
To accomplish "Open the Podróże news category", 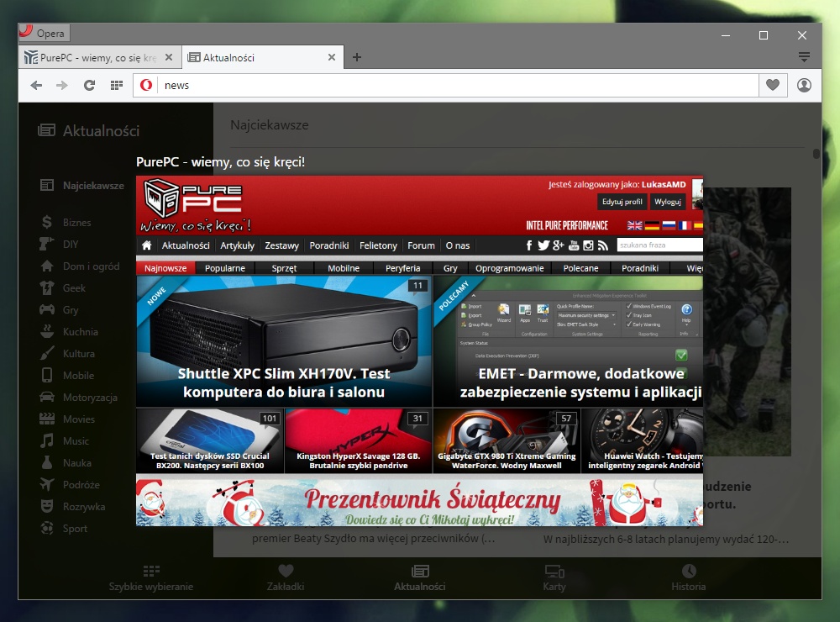I will [x=70, y=485].
